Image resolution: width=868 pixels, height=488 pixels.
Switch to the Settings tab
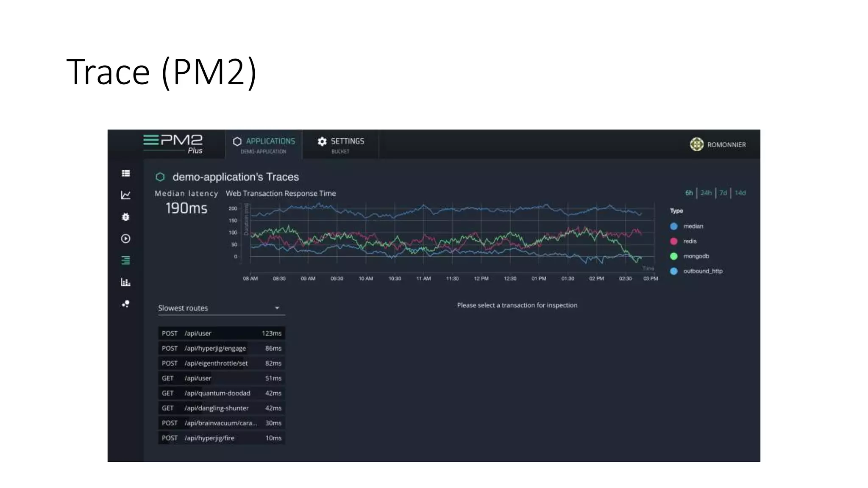tap(340, 144)
